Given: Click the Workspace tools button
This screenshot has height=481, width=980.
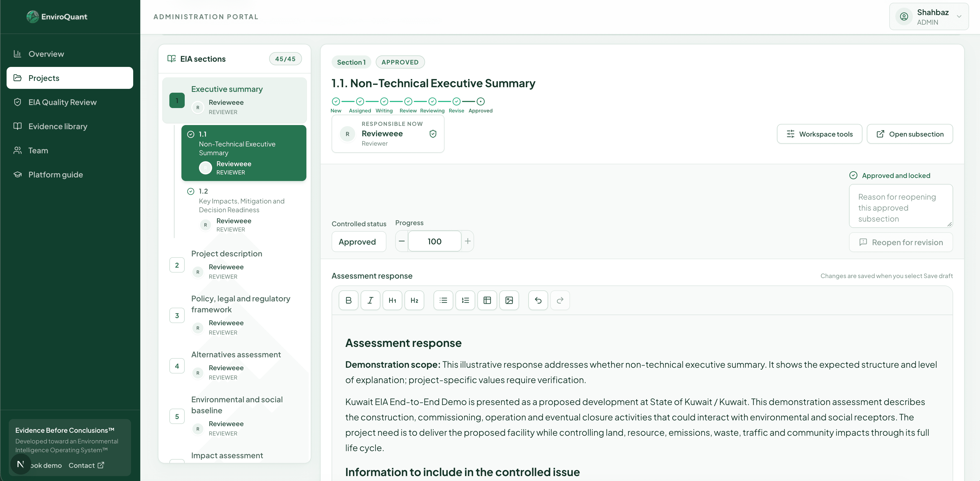Looking at the screenshot, I should tap(819, 134).
